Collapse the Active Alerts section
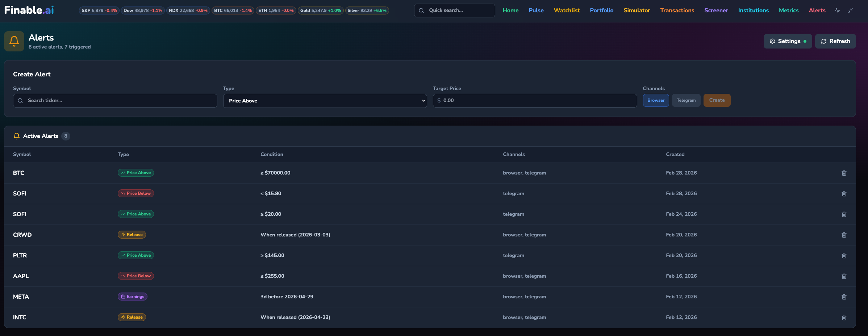Screen dimensions: 868x336 [41, 136]
